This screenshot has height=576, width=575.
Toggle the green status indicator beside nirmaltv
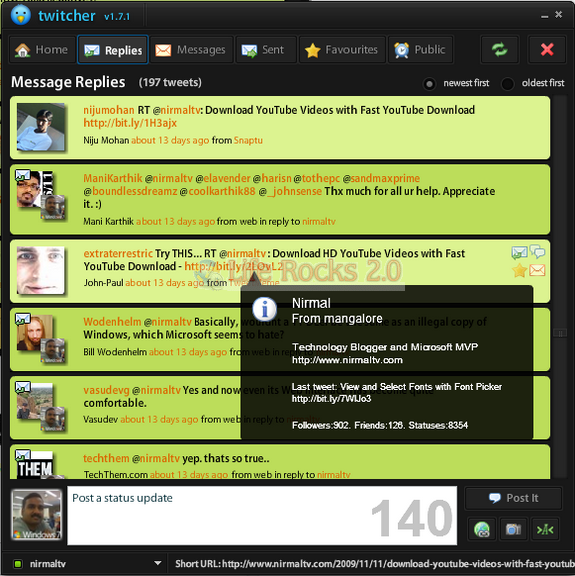(17, 564)
